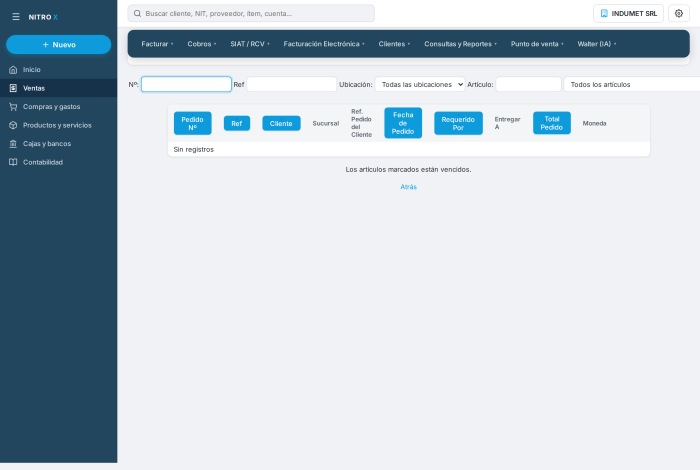Focus the Ref filter input field
The width and height of the screenshot is (700, 470).
tap(292, 84)
